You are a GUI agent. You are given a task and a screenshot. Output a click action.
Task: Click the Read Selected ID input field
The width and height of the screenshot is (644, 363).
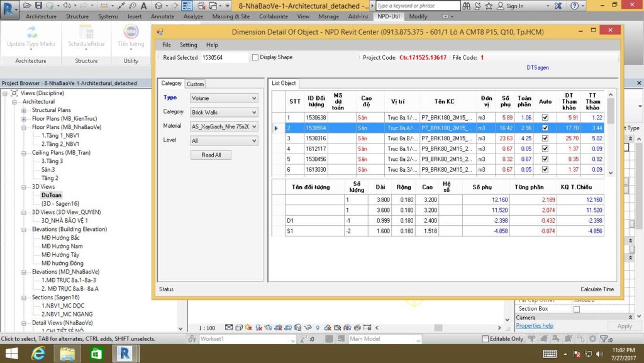tap(225, 57)
